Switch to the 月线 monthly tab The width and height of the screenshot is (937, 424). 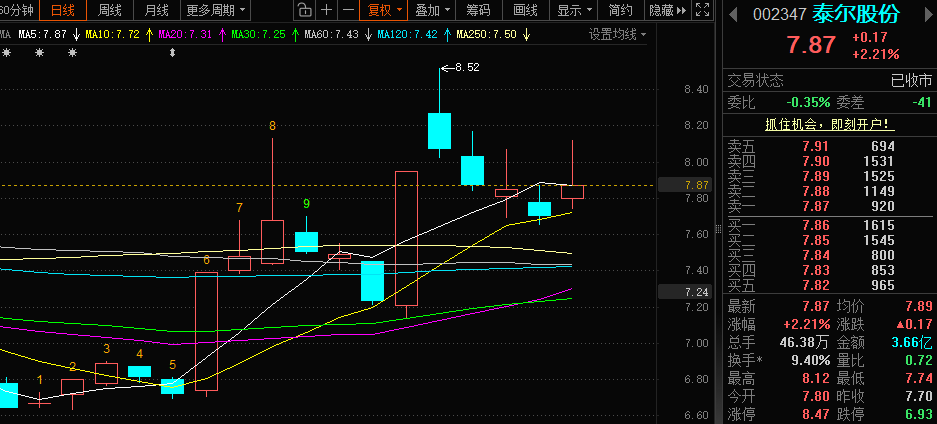(157, 10)
